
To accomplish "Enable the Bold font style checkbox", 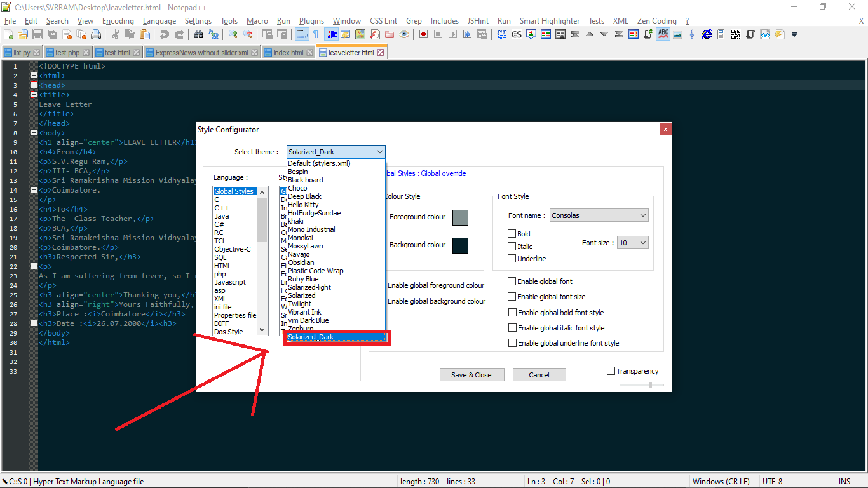I will pos(512,233).
